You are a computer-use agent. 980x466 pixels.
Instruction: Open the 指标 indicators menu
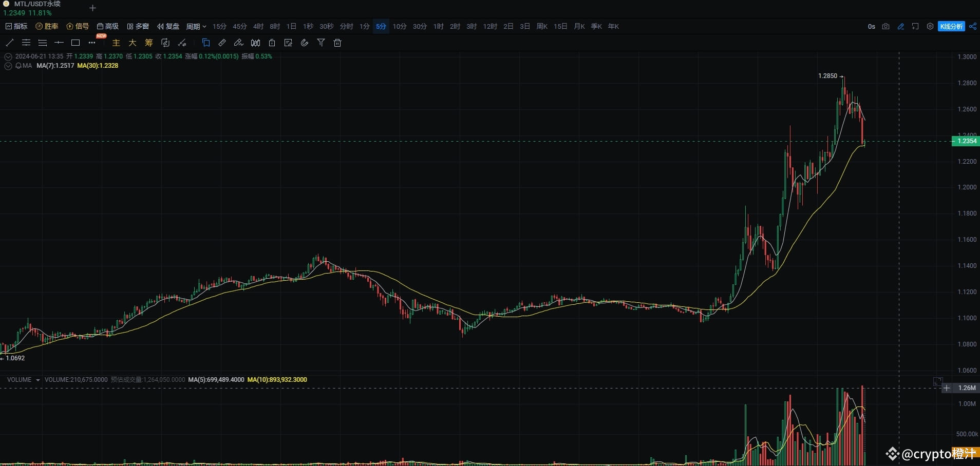[x=16, y=26]
